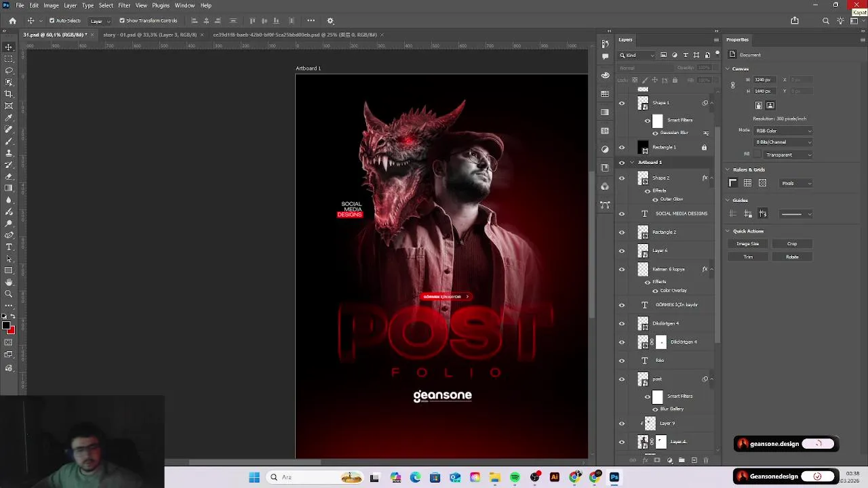This screenshot has height=488, width=868.
Task: Toggle Gaussian Blur filter visibility
Action: pyautogui.click(x=655, y=133)
